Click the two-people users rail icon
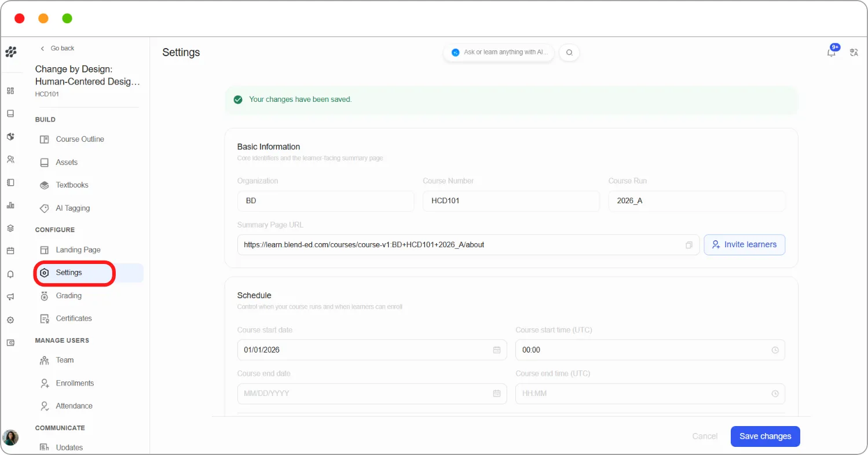The height and width of the screenshot is (455, 868). point(10,159)
